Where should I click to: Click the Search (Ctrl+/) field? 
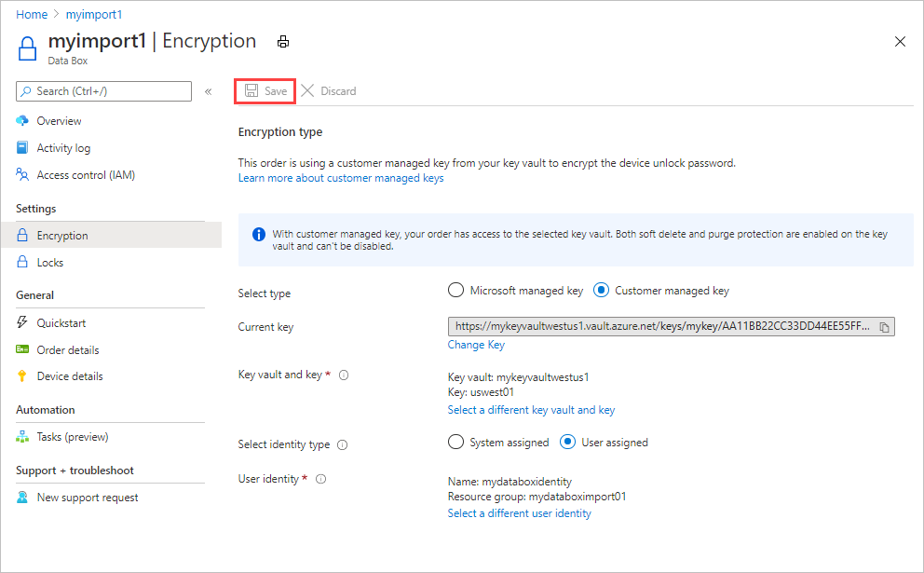[x=103, y=91]
